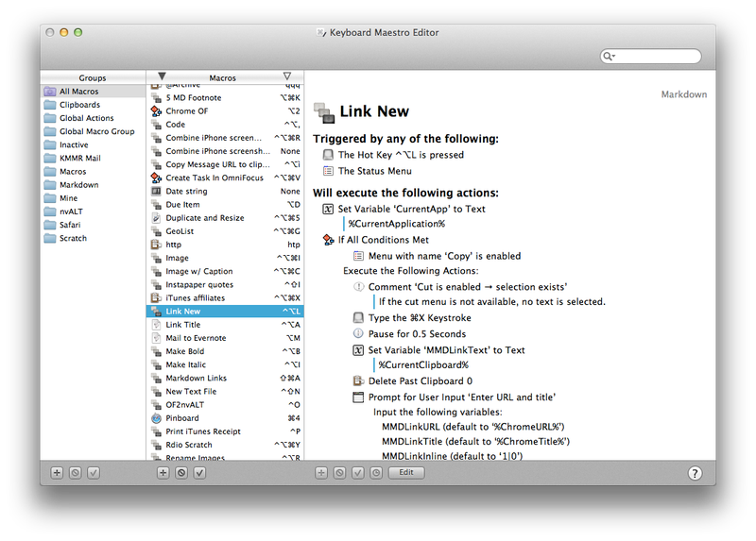Click the Hot Key trigger keyboard icon
The image size is (756, 541).
[x=328, y=155]
